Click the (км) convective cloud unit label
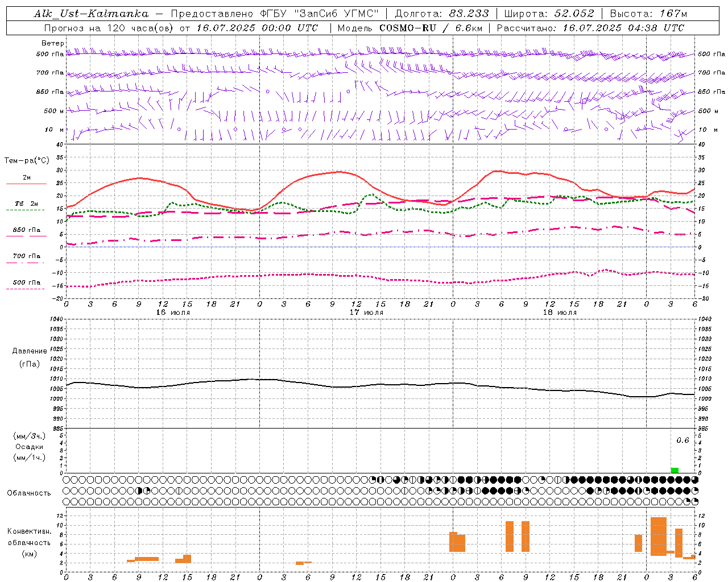The height and width of the screenshot is (582, 728). [30, 554]
